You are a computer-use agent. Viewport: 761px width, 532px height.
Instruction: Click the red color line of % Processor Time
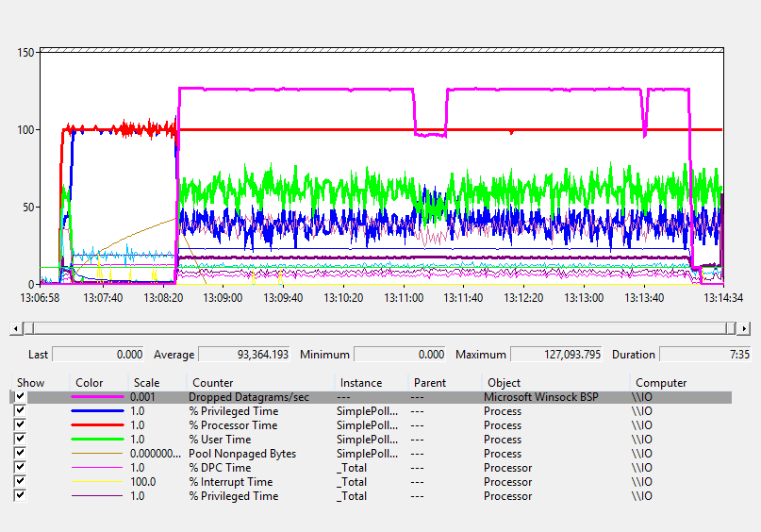click(x=97, y=425)
